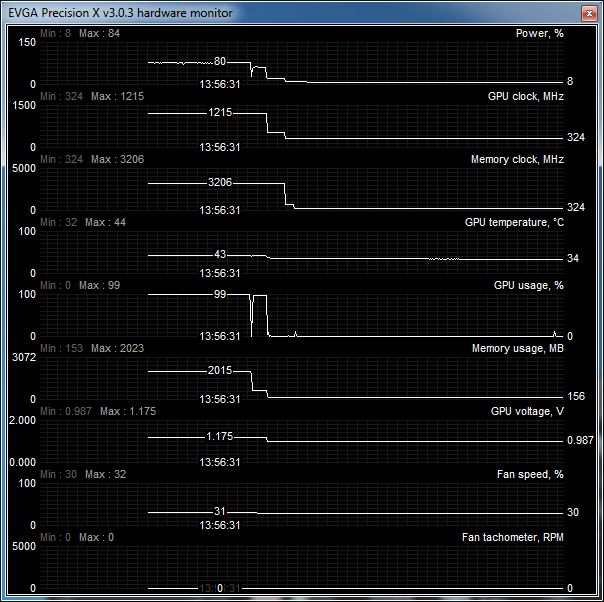
Task: Click the current value 156 on Memory usage
Action: point(576,396)
